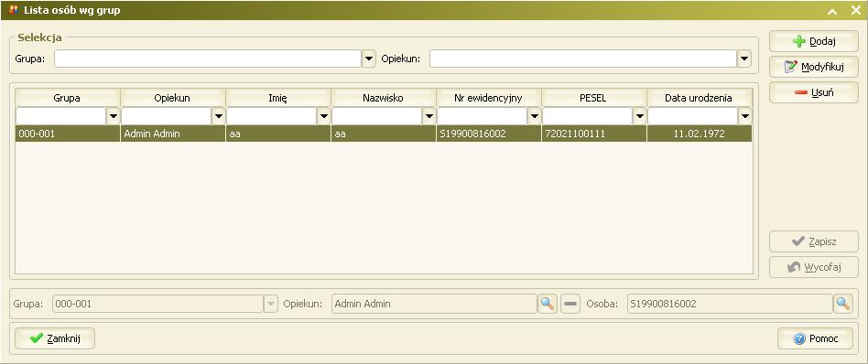The height and width of the screenshot is (364, 868).
Task: Sort by the PESEL column header
Action: coord(594,98)
